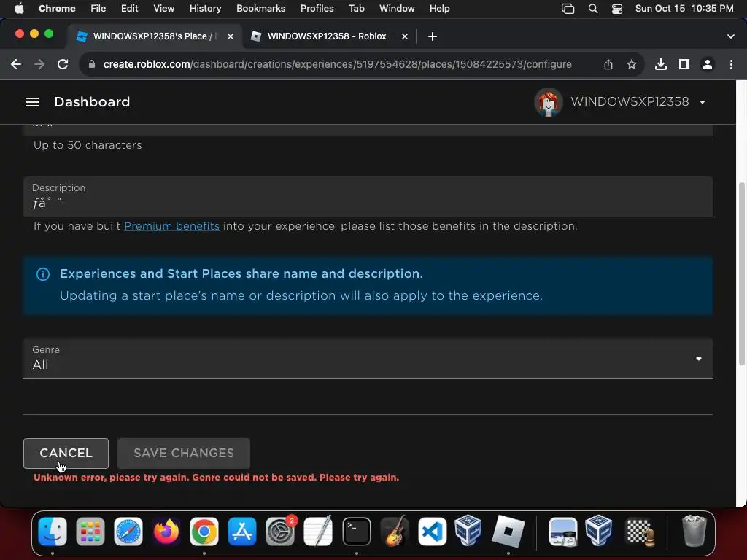Open Visual Studio Code from the Dock
The image size is (747, 560).
coord(432,532)
